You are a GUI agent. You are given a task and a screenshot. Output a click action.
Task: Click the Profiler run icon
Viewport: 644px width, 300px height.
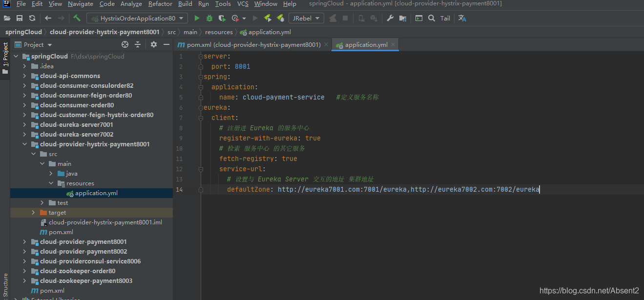235,18
